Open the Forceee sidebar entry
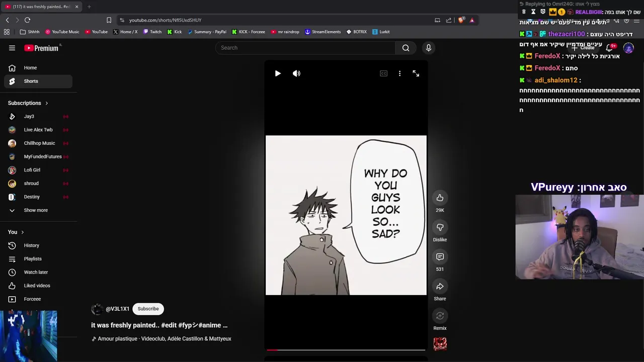This screenshot has width=644, height=362. 38,299
